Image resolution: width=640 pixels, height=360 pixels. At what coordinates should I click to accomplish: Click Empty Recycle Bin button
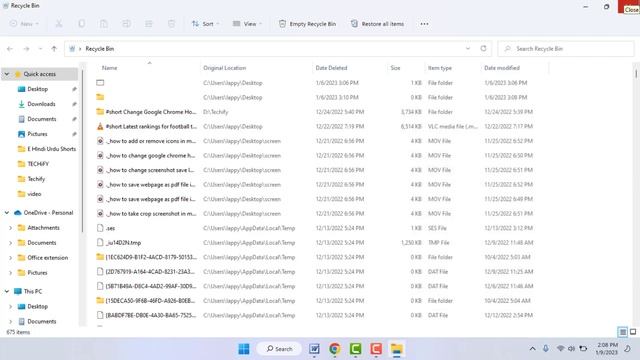[307, 24]
